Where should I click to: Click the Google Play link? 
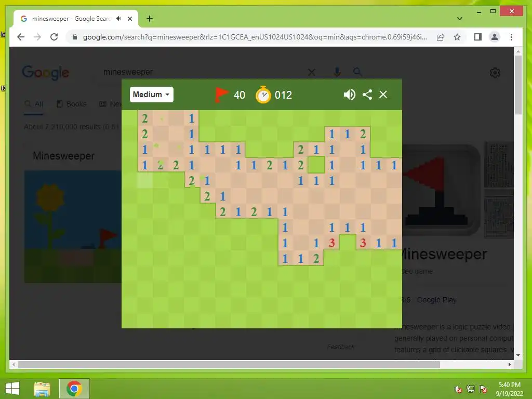click(x=436, y=300)
